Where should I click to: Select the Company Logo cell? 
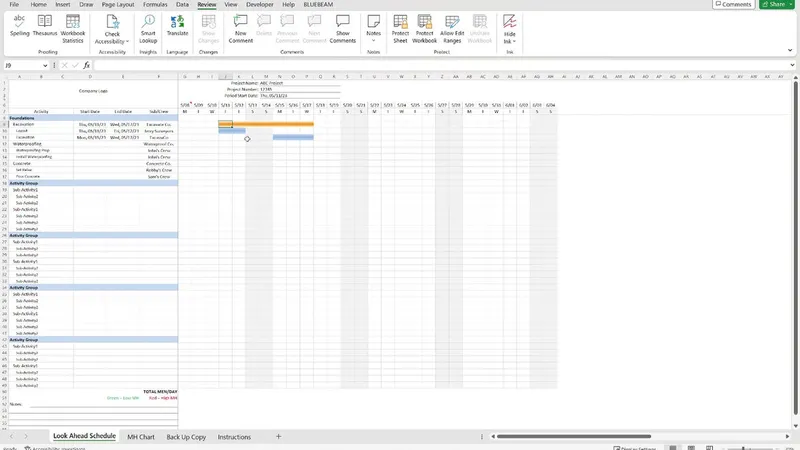[x=93, y=91]
